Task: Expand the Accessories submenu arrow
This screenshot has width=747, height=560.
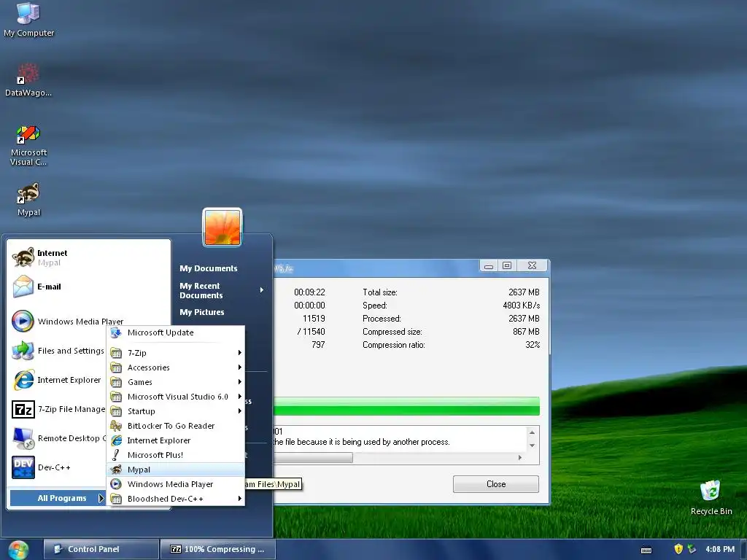Action: pyautogui.click(x=239, y=367)
